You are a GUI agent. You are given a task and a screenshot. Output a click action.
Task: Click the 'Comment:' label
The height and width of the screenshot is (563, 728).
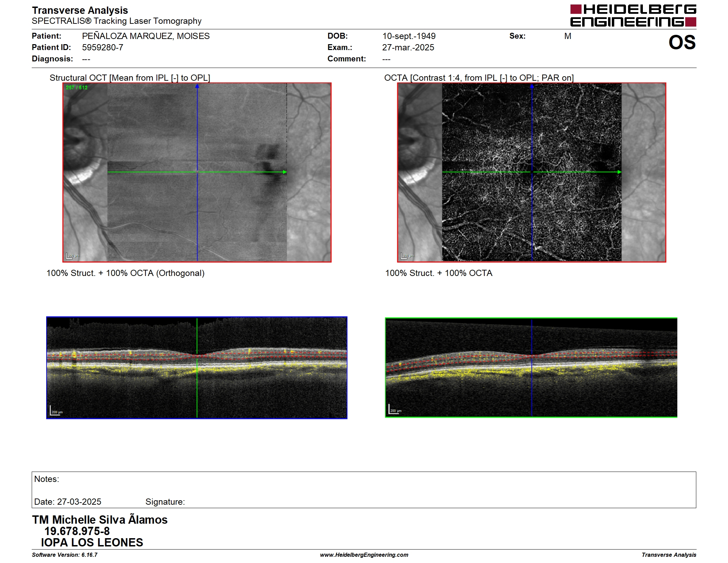click(346, 59)
